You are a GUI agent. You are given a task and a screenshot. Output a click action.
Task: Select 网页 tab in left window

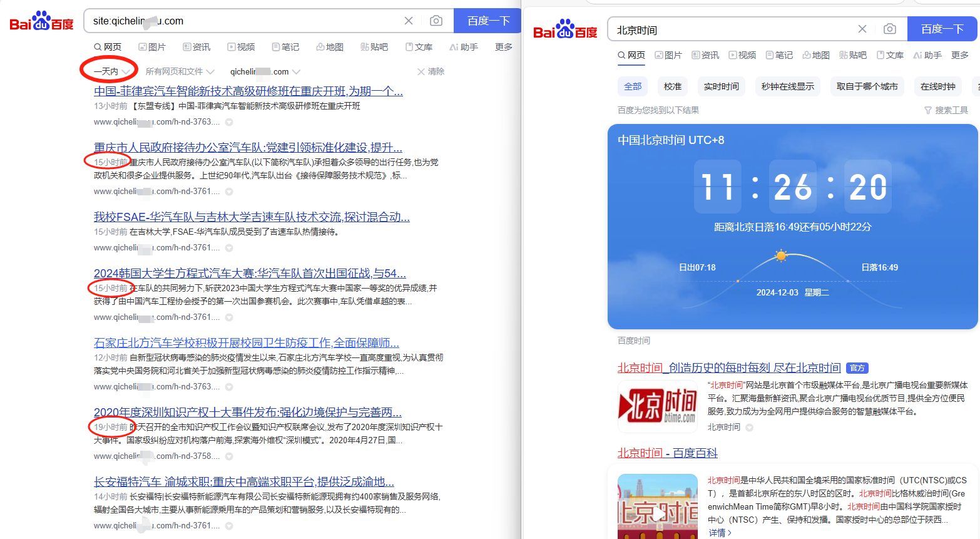click(108, 47)
